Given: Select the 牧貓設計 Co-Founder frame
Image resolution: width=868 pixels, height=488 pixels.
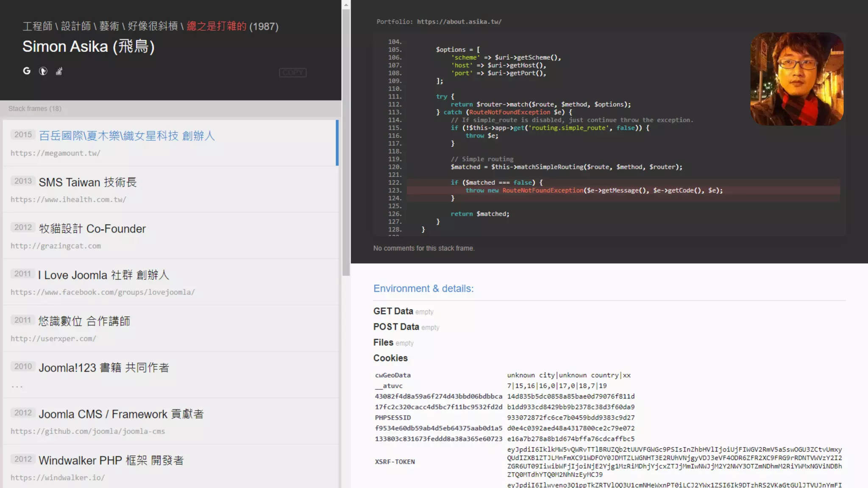Looking at the screenshot, I should 170,236.
